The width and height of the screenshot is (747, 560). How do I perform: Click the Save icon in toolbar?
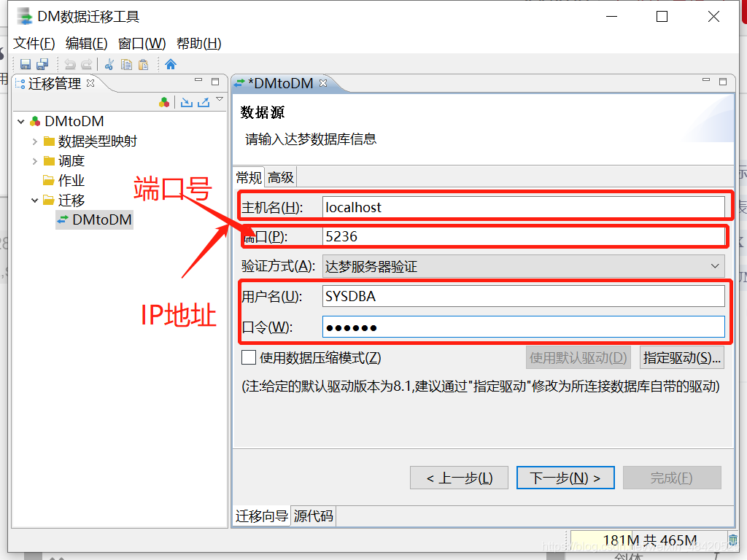pyautogui.click(x=26, y=64)
